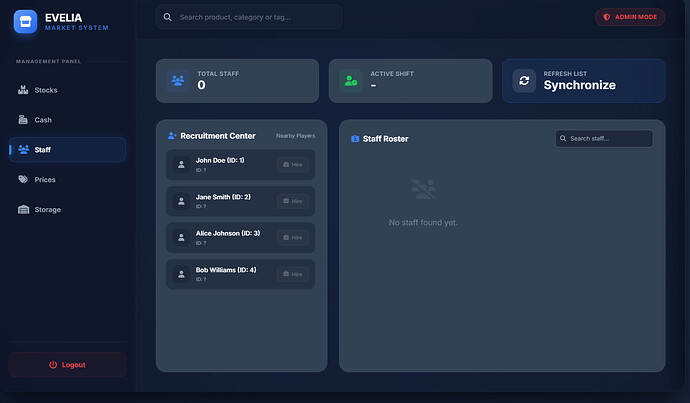Click the Cash register icon
Viewport: 690px width, 403px height.
pos(23,120)
